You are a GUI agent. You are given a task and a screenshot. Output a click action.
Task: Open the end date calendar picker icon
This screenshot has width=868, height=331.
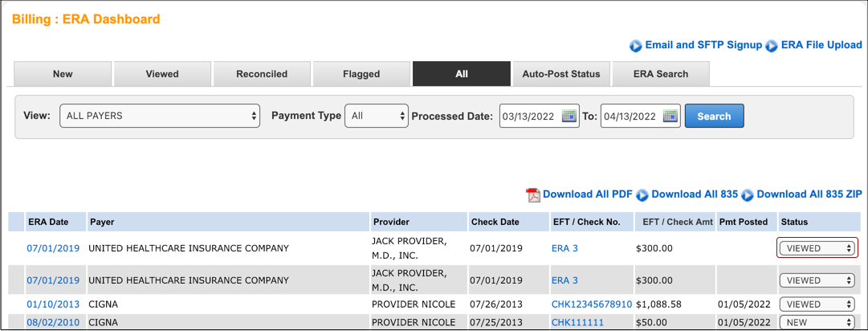tap(670, 116)
